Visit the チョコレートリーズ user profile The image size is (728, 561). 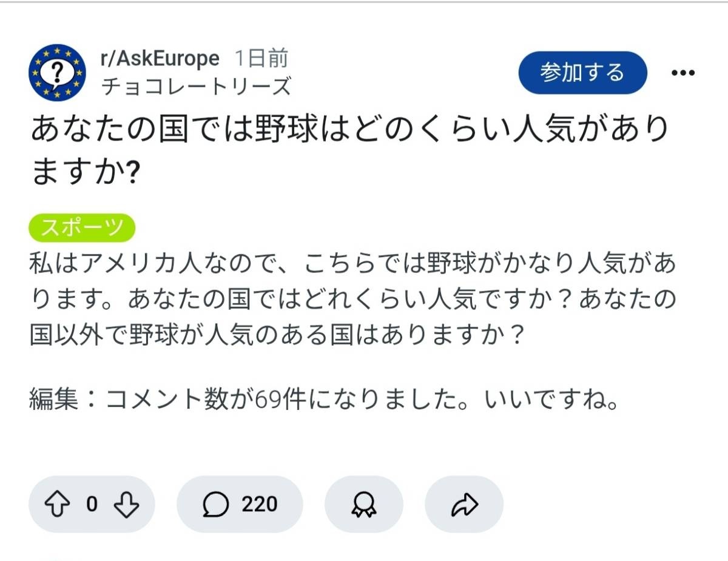(195, 87)
